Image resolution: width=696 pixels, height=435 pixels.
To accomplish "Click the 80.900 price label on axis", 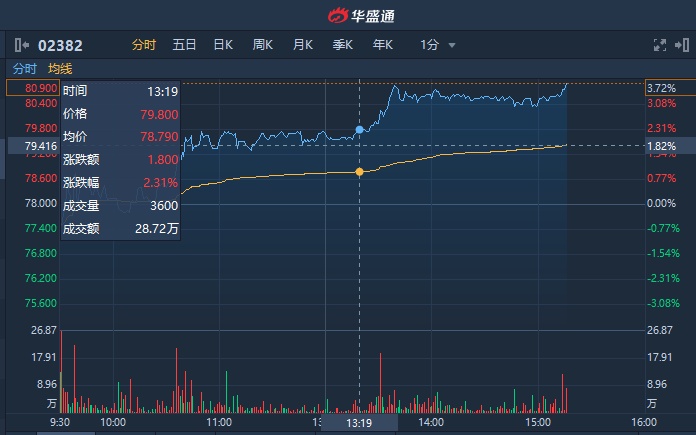I will pyautogui.click(x=30, y=88).
